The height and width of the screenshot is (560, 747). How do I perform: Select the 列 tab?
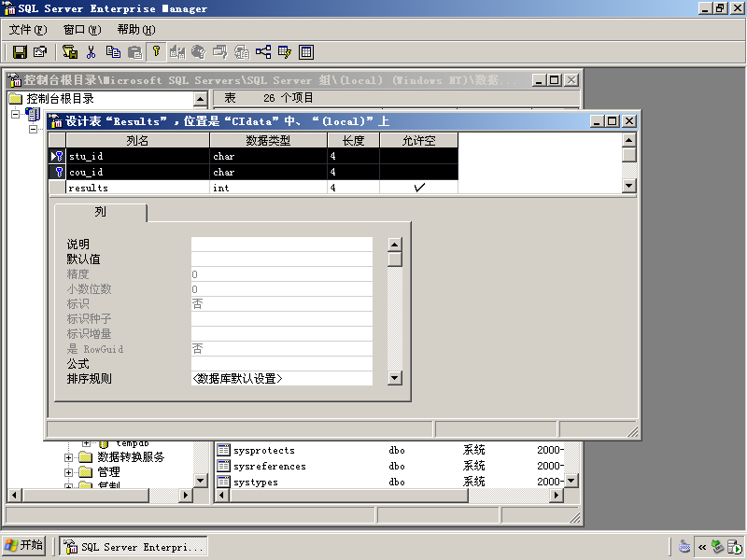[x=101, y=212]
